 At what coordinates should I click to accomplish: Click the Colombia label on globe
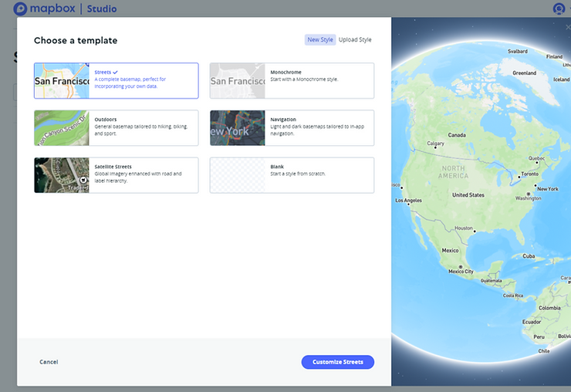[x=549, y=308]
